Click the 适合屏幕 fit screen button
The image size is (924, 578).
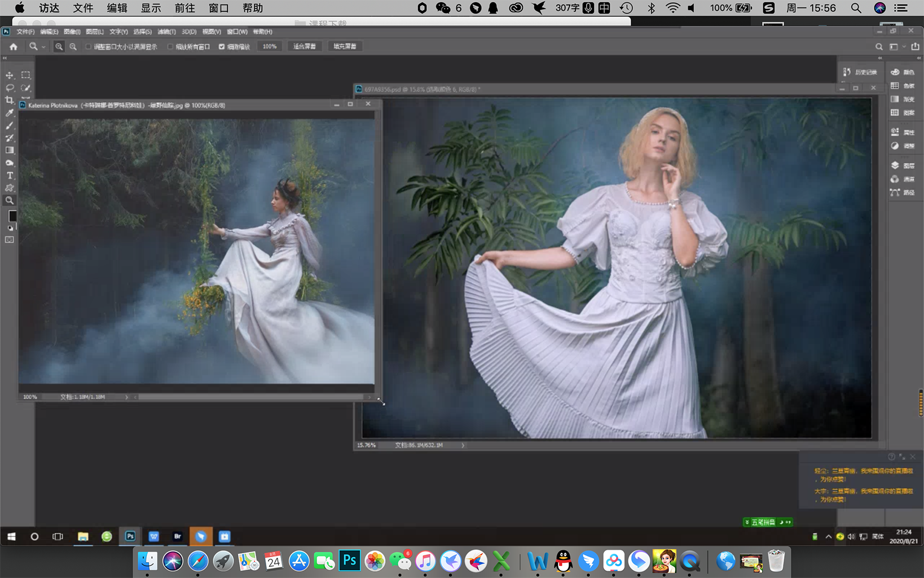pyautogui.click(x=305, y=46)
